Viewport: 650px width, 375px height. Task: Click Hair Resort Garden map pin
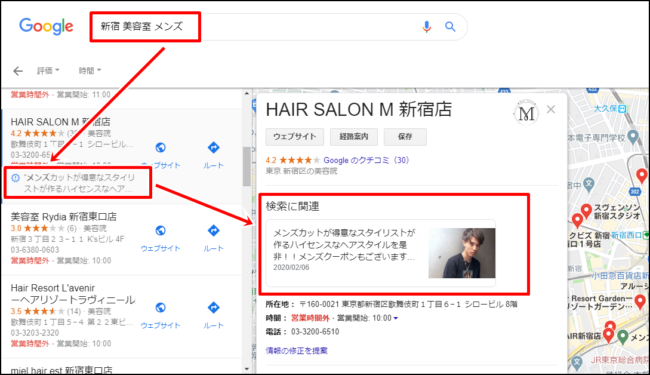click(640, 302)
